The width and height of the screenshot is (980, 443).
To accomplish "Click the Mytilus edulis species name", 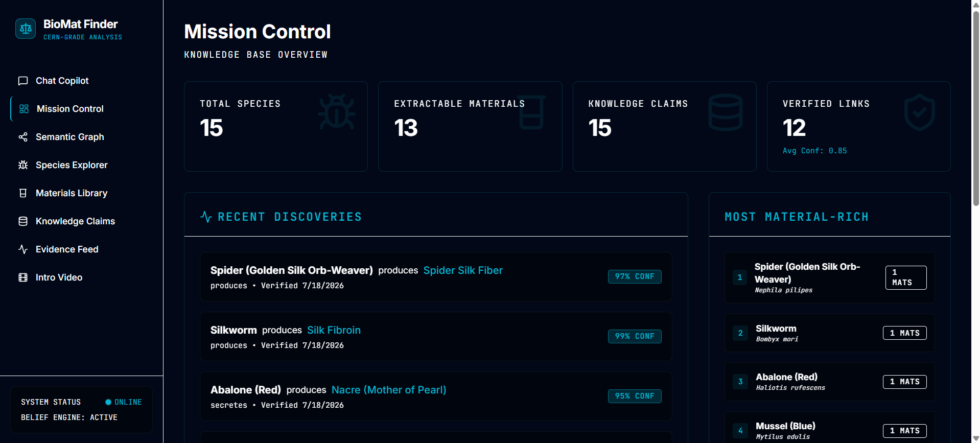I will pyautogui.click(x=783, y=437).
